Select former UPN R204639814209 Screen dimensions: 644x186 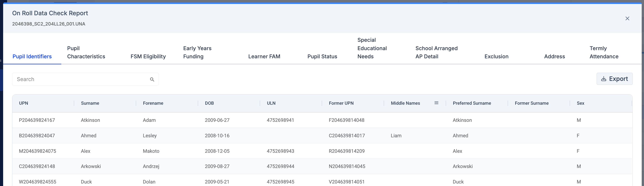(347, 151)
